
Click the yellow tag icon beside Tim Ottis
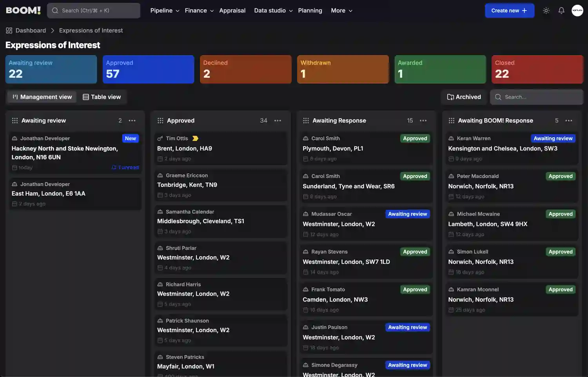[195, 138]
